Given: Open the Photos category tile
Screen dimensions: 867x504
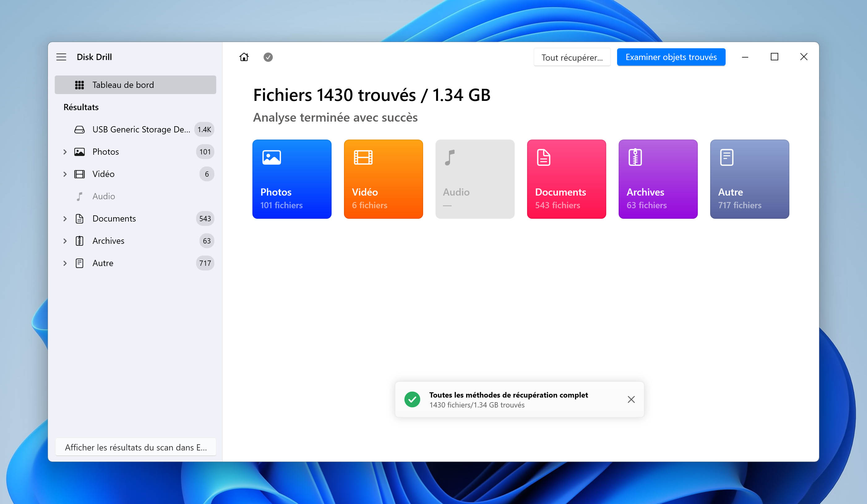Looking at the screenshot, I should click(292, 179).
